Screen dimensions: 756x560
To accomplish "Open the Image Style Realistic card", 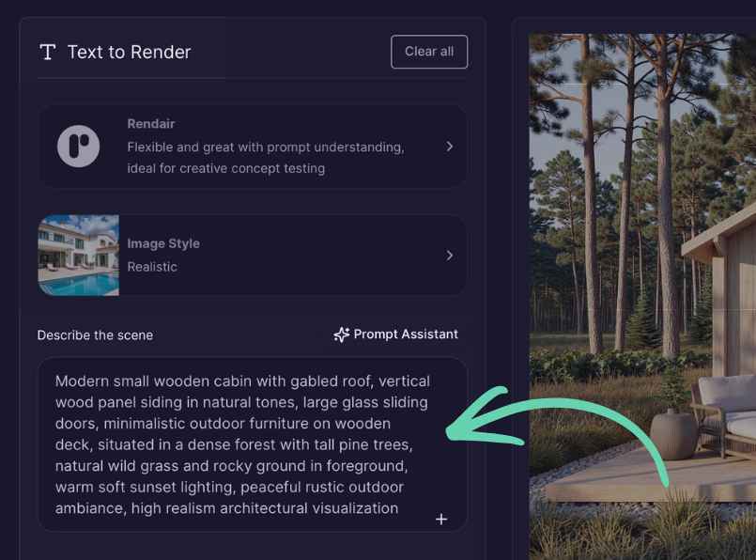I will pos(253,256).
